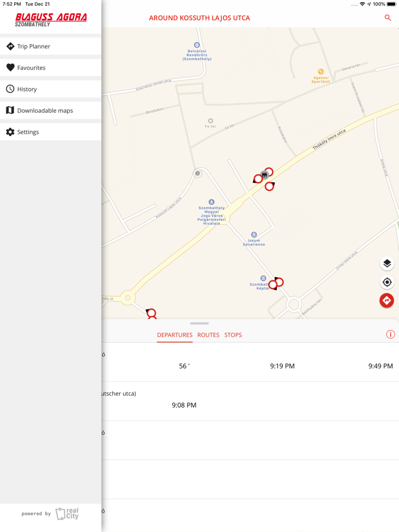
Task: Click the History clock icon
Action: coord(10,89)
